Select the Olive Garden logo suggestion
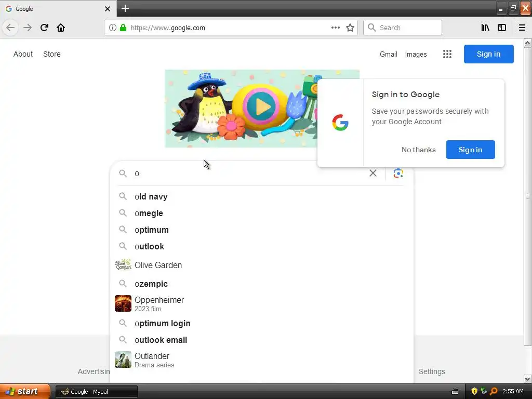 pyautogui.click(x=123, y=265)
